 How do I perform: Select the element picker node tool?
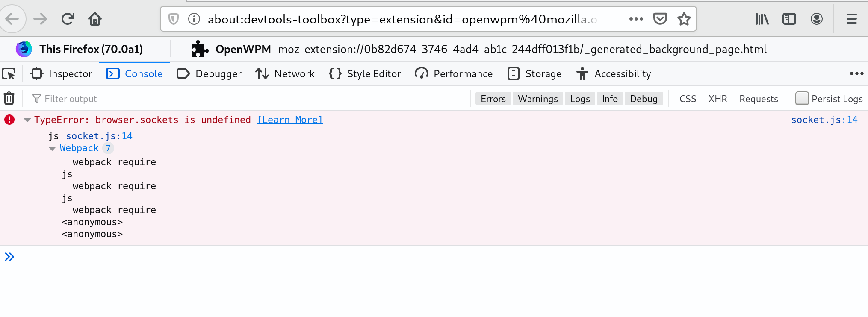(9, 73)
